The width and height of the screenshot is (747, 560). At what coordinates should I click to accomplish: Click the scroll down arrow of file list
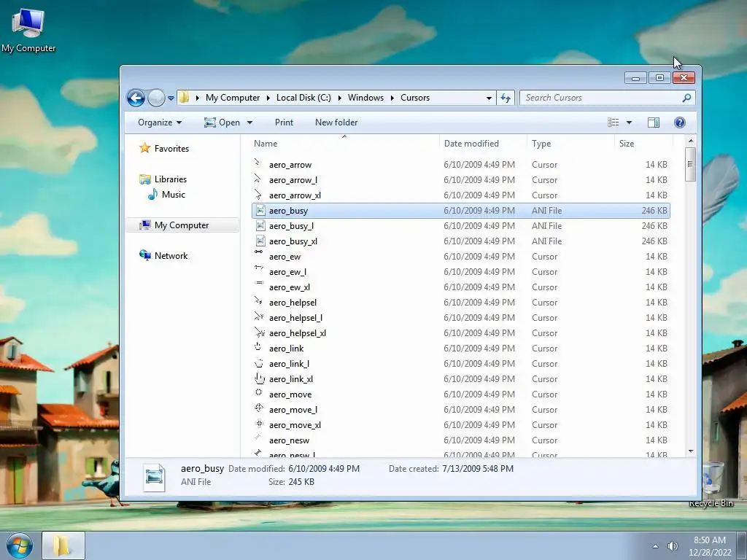[x=691, y=451]
